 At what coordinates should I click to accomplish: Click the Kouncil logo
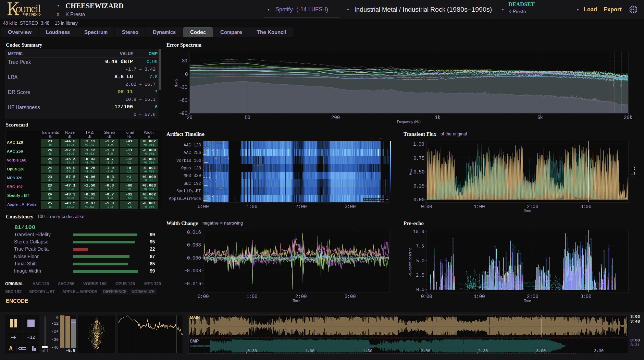point(24,9)
